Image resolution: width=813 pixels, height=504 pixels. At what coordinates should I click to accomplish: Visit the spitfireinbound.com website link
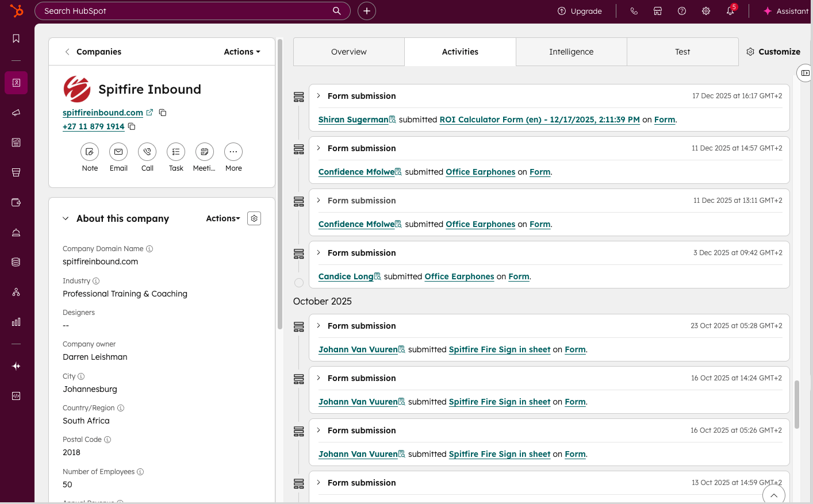click(x=103, y=113)
